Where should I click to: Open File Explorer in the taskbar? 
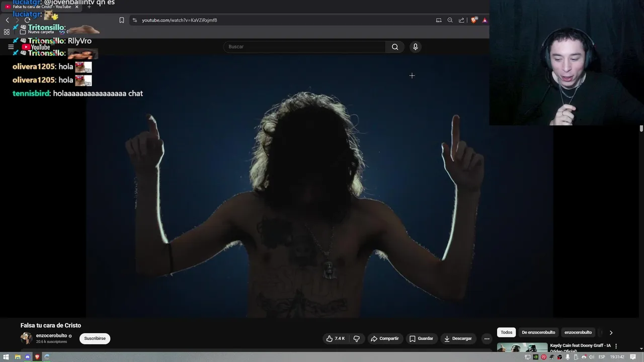(18, 357)
